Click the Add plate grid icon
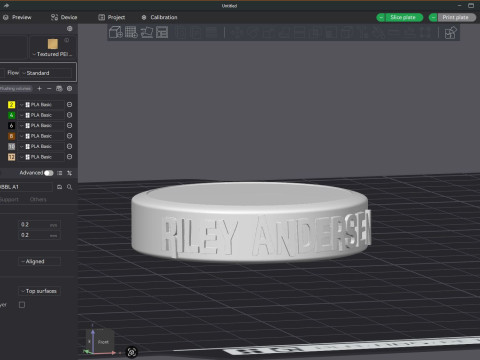Viewport: 480px width, 360px height. (x=131, y=32)
